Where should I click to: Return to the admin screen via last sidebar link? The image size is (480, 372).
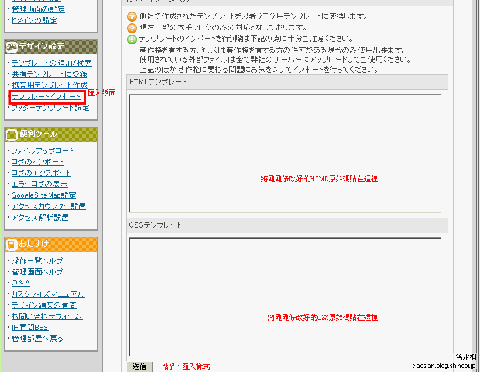pyautogui.click(x=37, y=339)
